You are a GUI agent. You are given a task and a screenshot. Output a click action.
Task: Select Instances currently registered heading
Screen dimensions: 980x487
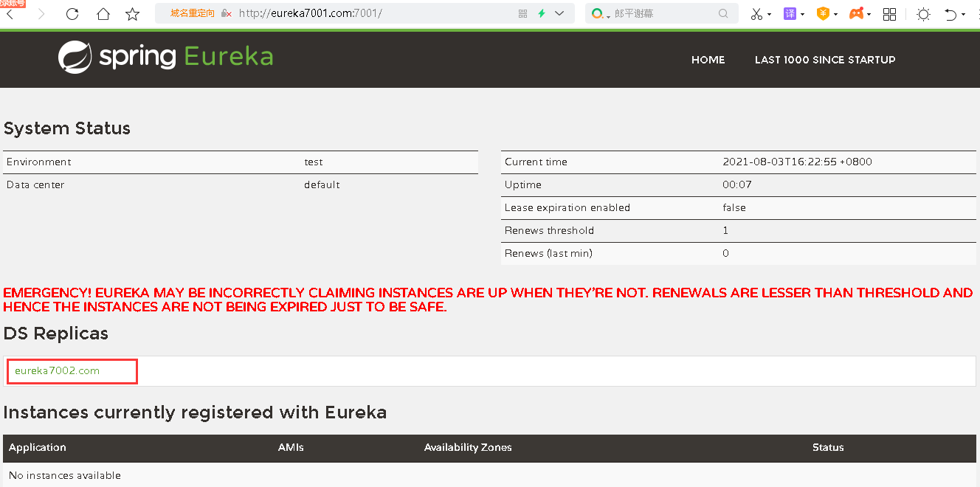click(195, 412)
